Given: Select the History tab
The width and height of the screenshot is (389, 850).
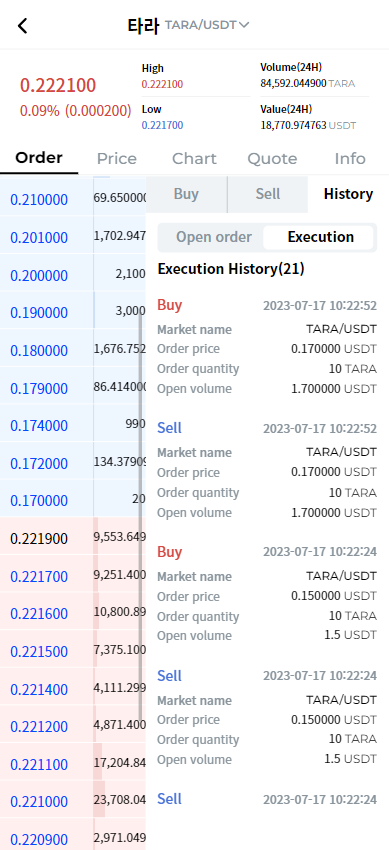Looking at the screenshot, I should click(348, 194).
